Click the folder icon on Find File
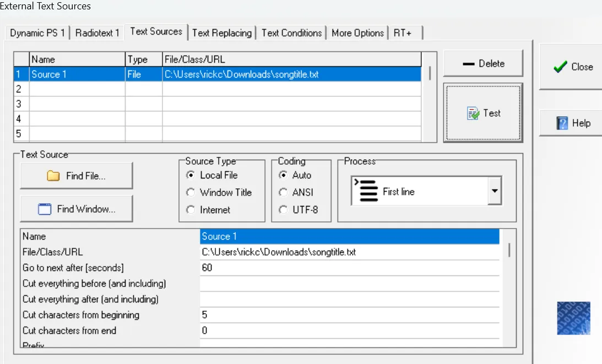The image size is (602, 364). point(53,176)
